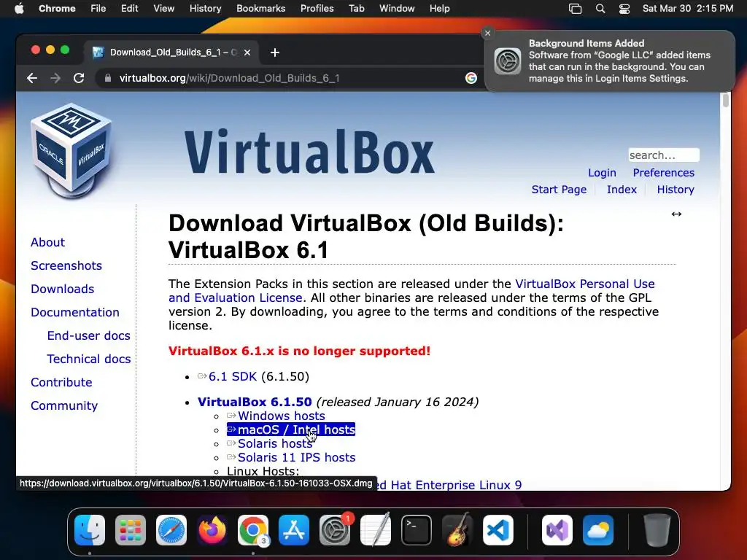Open Control Center in the menu bar
The image size is (747, 560).
tap(624, 9)
